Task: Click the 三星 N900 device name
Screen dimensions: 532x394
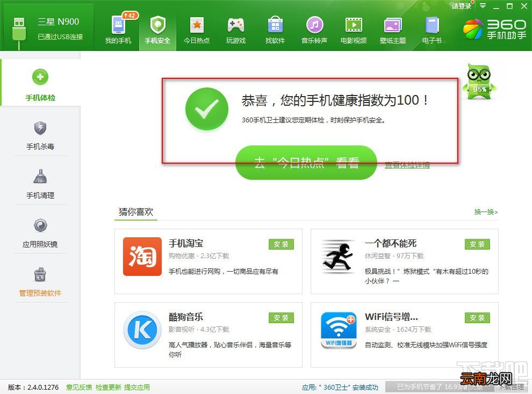Action: (x=59, y=21)
